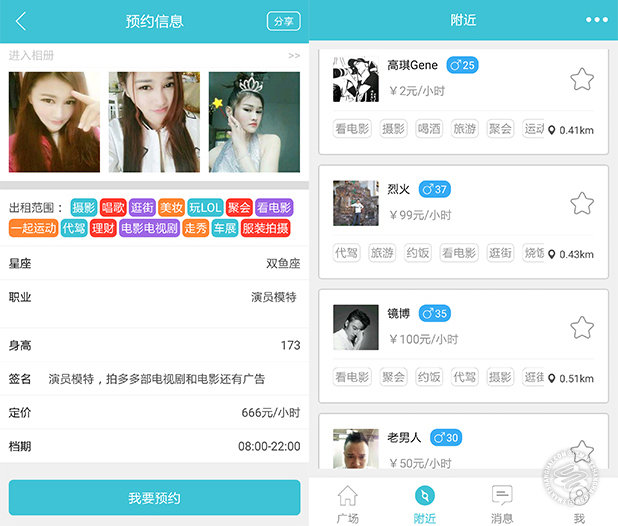Favorite 高琪Gene with the star icon
Image resolution: width=618 pixels, height=526 pixels.
[x=582, y=79]
